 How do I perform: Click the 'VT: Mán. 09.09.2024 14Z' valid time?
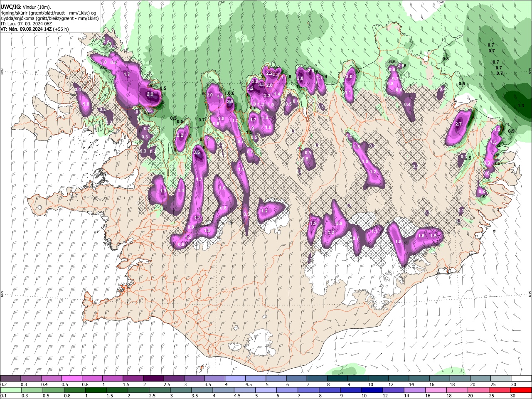tap(26, 29)
